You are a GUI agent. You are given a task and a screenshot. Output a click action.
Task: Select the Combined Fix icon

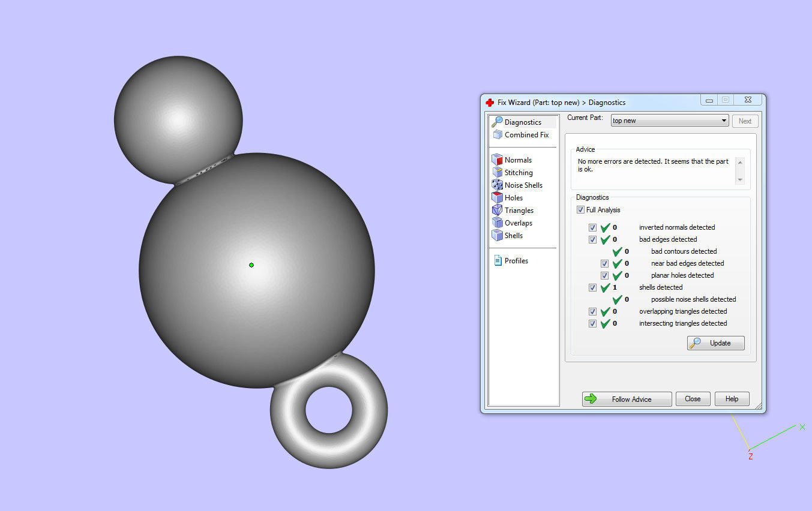coord(497,135)
